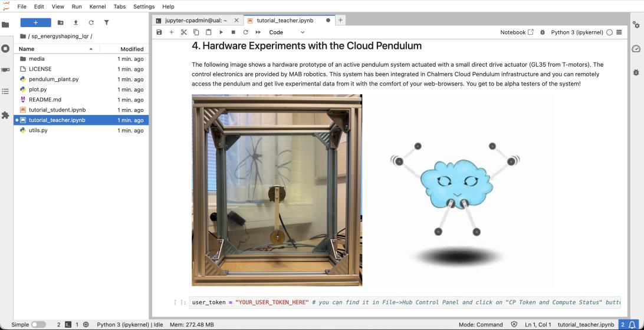Click the cloud pendulum mascot image
644x330 pixels.
click(458, 190)
